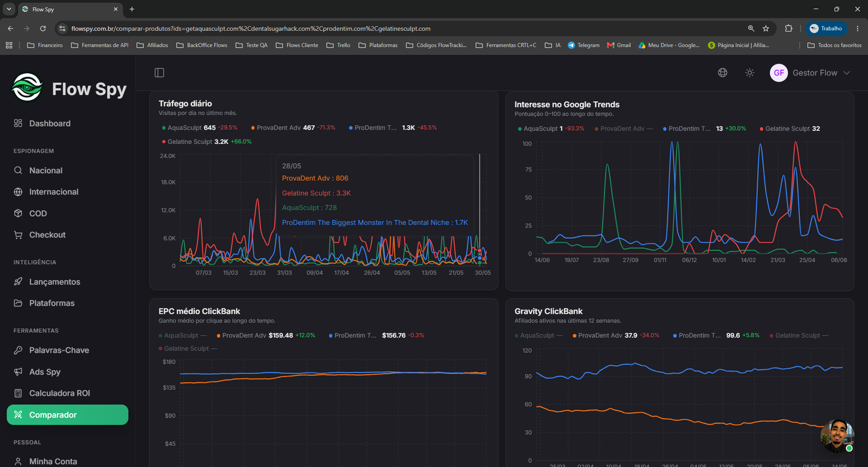
Task: Switch theme using the sun icon
Action: coord(750,73)
